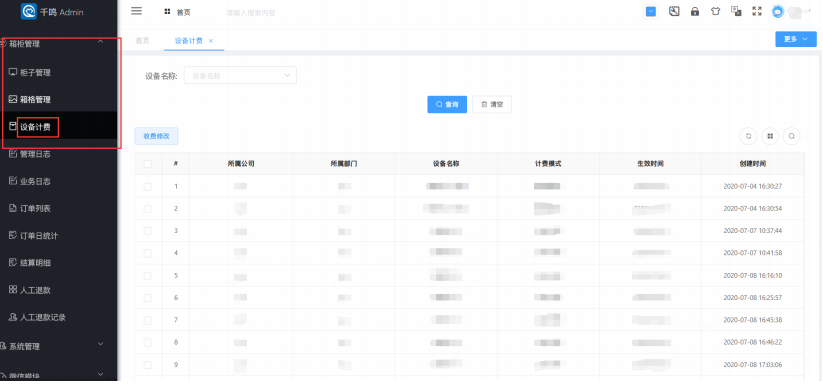Screen dimensions: 823x384
Task: Switch language with the translate icon
Action: point(736,11)
